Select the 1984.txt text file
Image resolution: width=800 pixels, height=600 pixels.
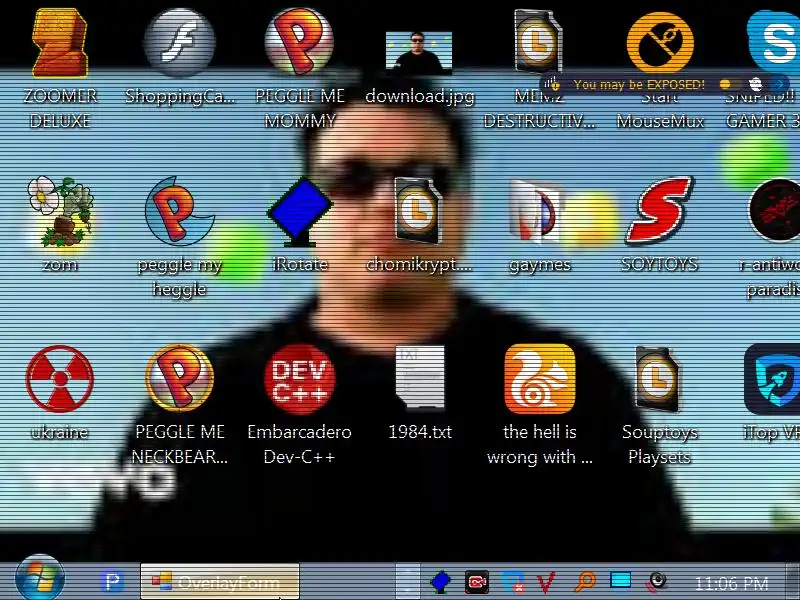pos(420,378)
